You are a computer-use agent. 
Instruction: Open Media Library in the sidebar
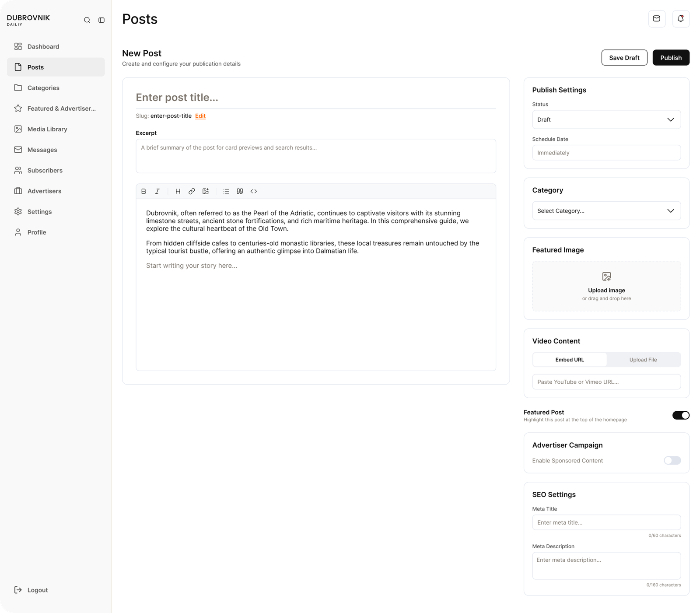56,129
